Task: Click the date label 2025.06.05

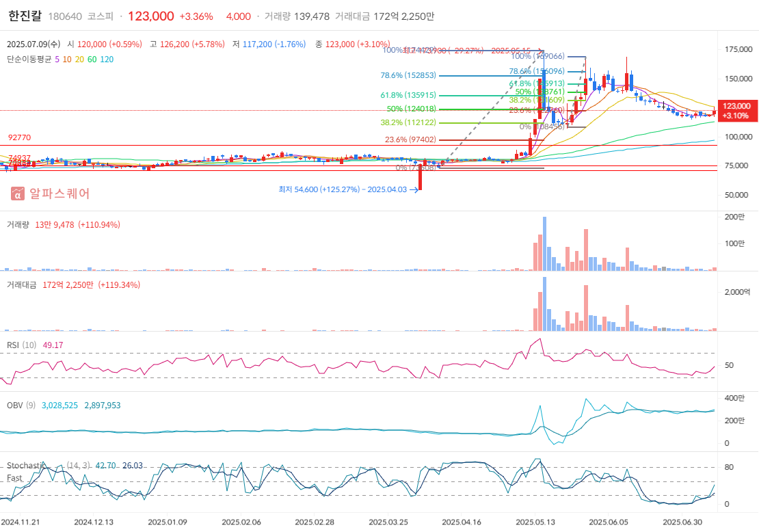Action: [609, 522]
